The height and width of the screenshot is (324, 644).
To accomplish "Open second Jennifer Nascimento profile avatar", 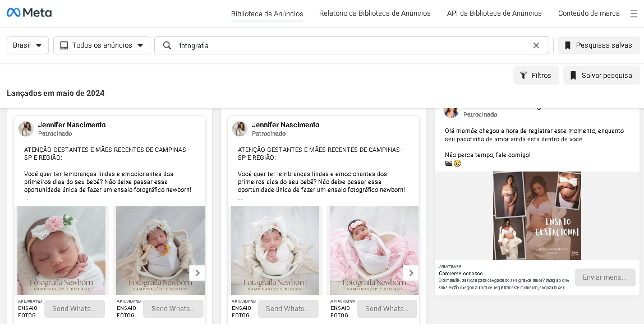I will point(240,128).
